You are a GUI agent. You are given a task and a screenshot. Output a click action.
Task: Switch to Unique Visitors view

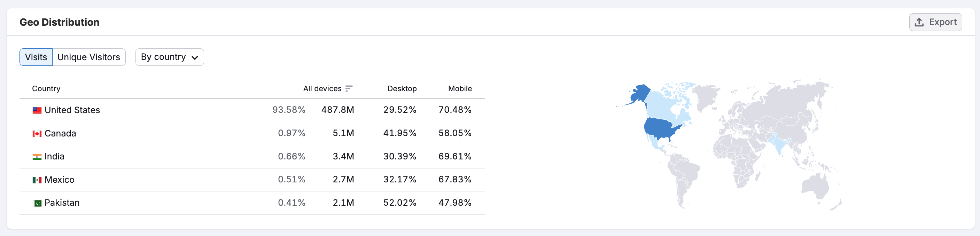point(89,57)
